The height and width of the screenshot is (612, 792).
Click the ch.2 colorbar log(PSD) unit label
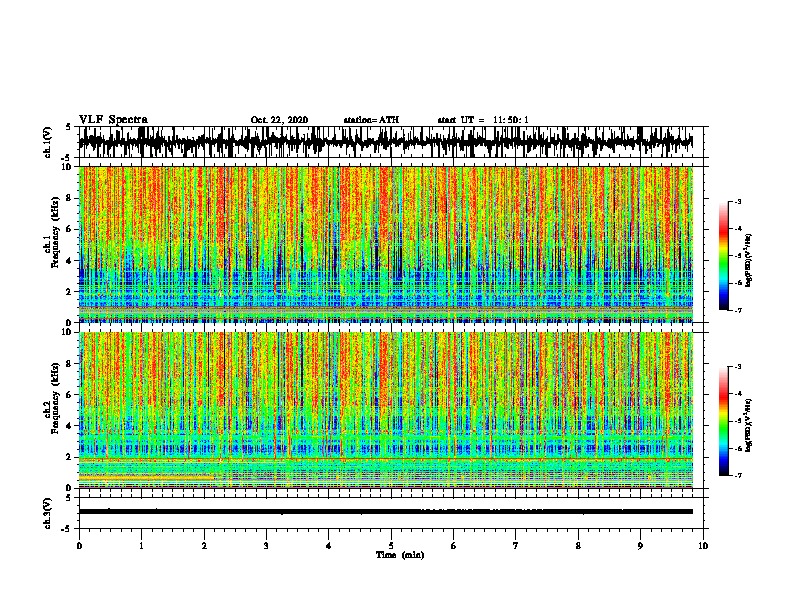coord(749,425)
